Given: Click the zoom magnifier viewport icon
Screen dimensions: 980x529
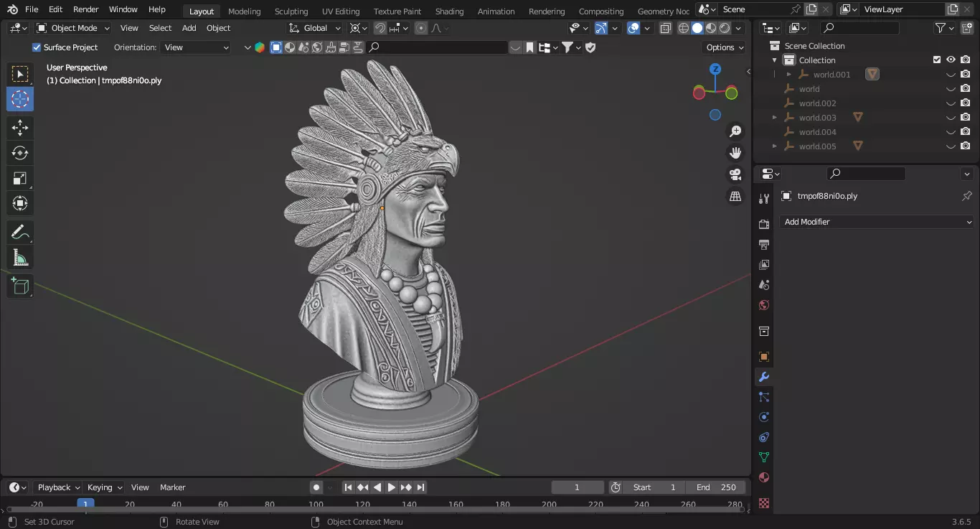Looking at the screenshot, I should coord(735,131).
